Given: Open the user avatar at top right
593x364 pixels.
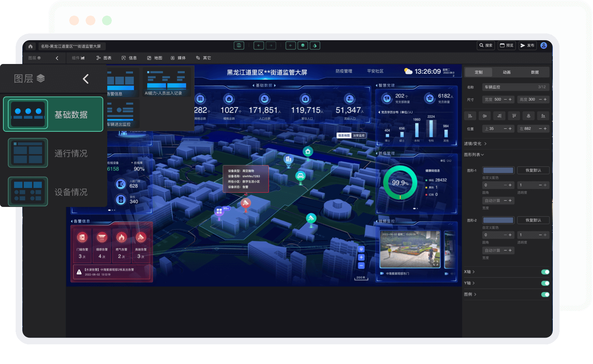Looking at the screenshot, I should (x=543, y=45).
